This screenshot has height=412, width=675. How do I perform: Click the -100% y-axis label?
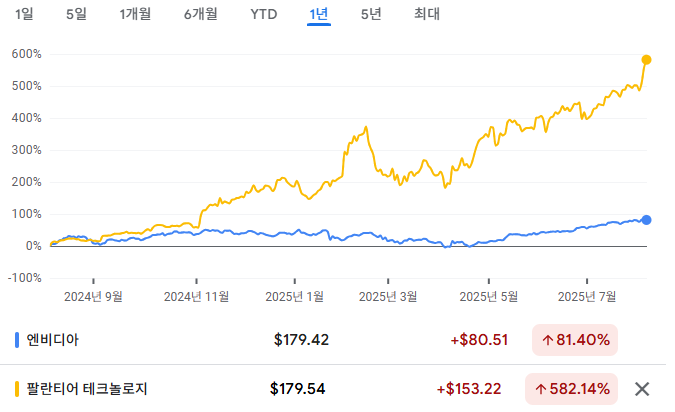click(x=25, y=278)
